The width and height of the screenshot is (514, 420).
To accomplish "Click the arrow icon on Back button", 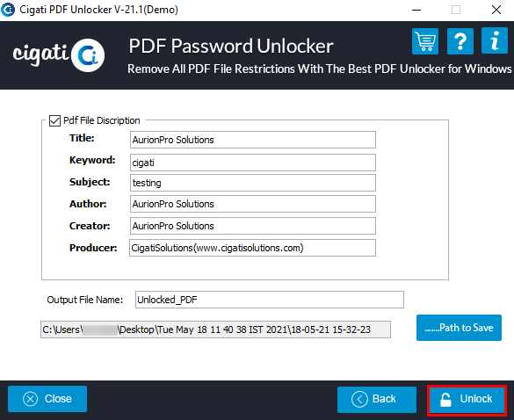I will pyautogui.click(x=359, y=399).
